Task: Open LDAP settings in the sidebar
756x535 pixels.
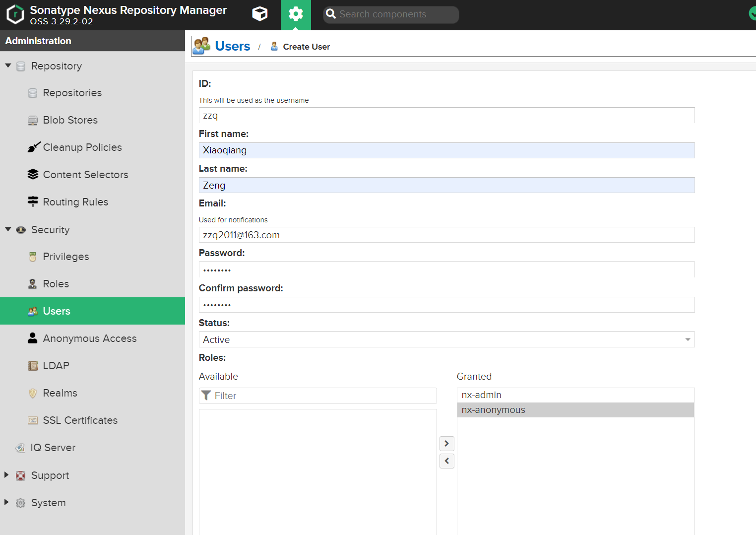Action: point(56,366)
